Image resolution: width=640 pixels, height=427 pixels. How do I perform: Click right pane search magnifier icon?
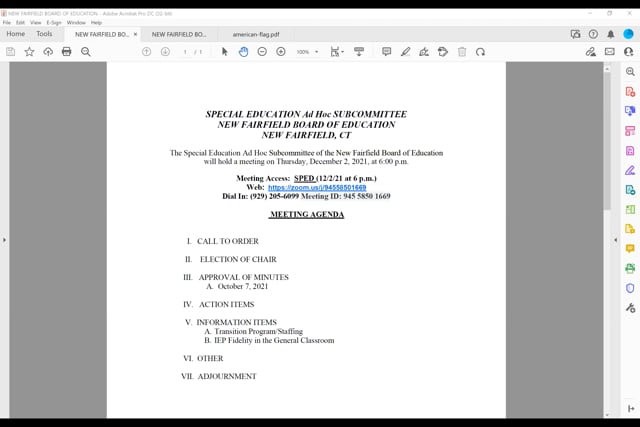(630, 71)
